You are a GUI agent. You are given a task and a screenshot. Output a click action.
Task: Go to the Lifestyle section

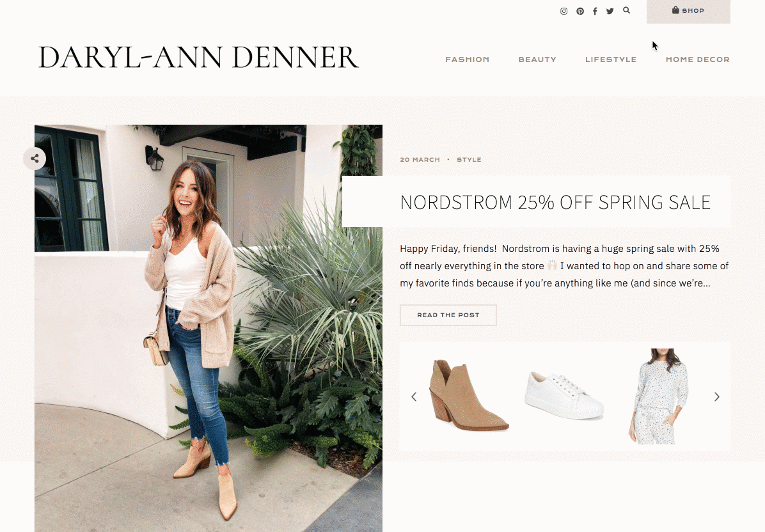tap(611, 59)
